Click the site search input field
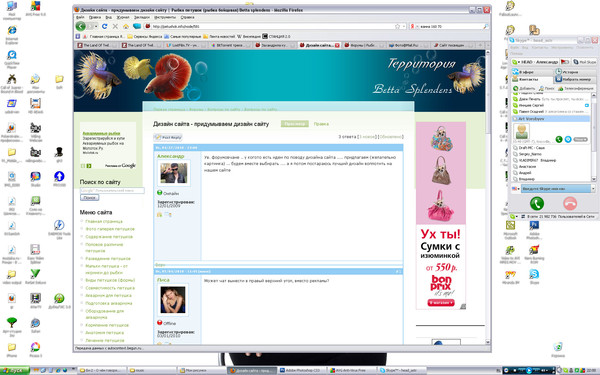Viewport: 600px width, 375px height. (x=112, y=190)
